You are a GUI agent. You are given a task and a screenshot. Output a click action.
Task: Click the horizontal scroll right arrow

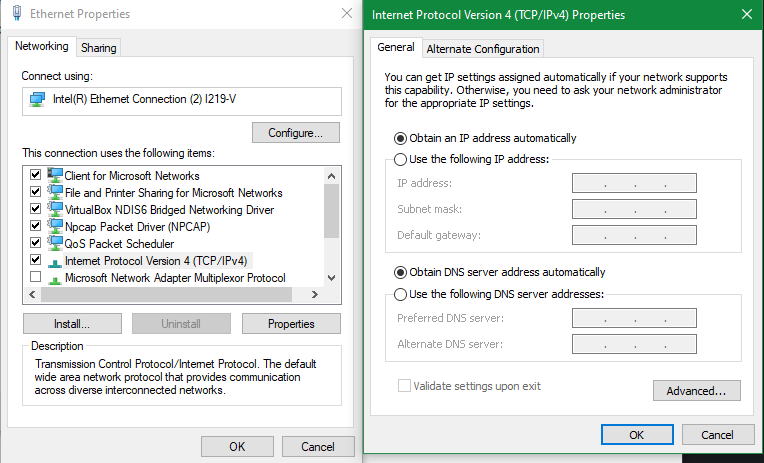tap(315, 294)
